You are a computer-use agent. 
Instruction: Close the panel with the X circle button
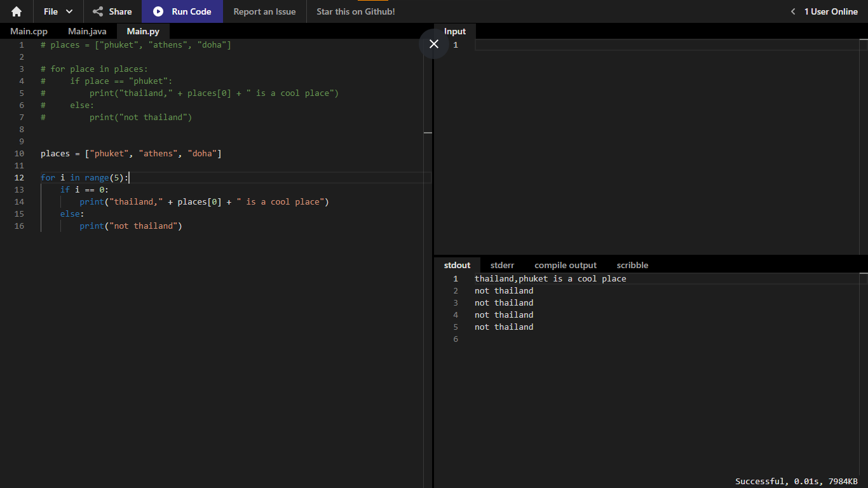click(x=434, y=44)
